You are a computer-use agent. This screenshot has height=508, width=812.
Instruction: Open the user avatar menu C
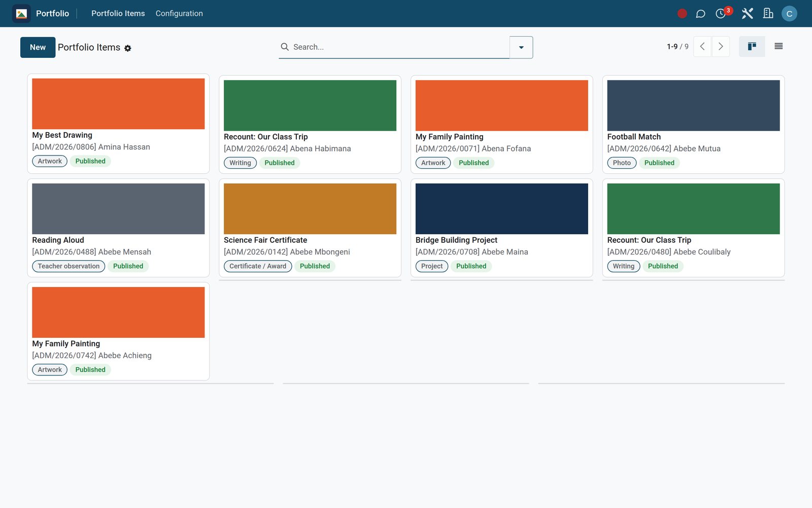coord(789,14)
